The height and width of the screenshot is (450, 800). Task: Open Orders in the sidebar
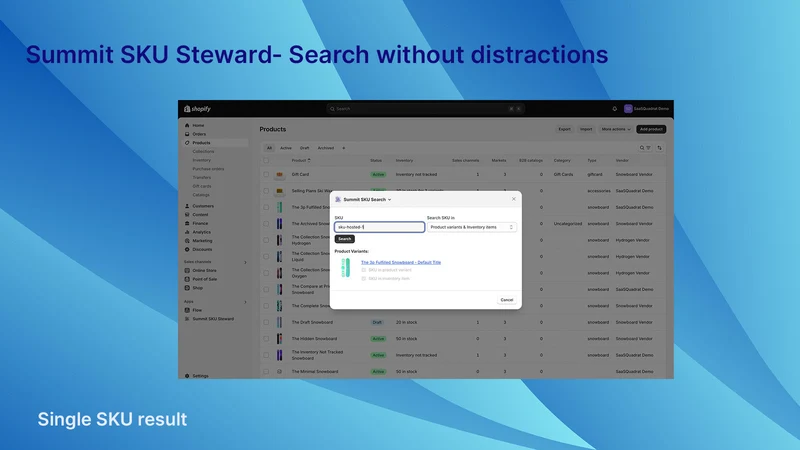pos(199,134)
